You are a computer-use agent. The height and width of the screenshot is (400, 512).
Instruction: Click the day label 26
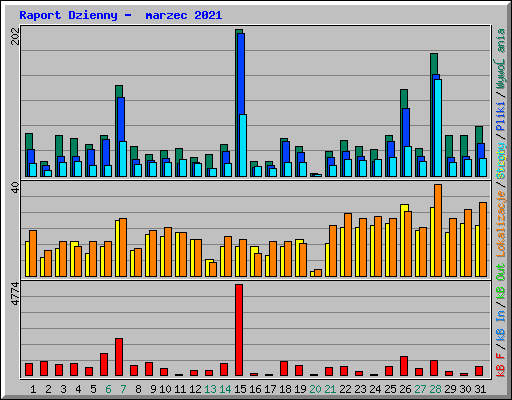[x=405, y=389]
